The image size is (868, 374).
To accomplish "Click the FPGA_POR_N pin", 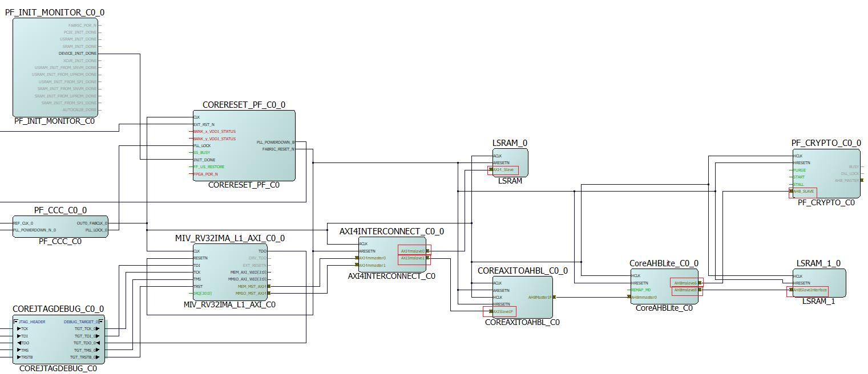I will click(205, 174).
